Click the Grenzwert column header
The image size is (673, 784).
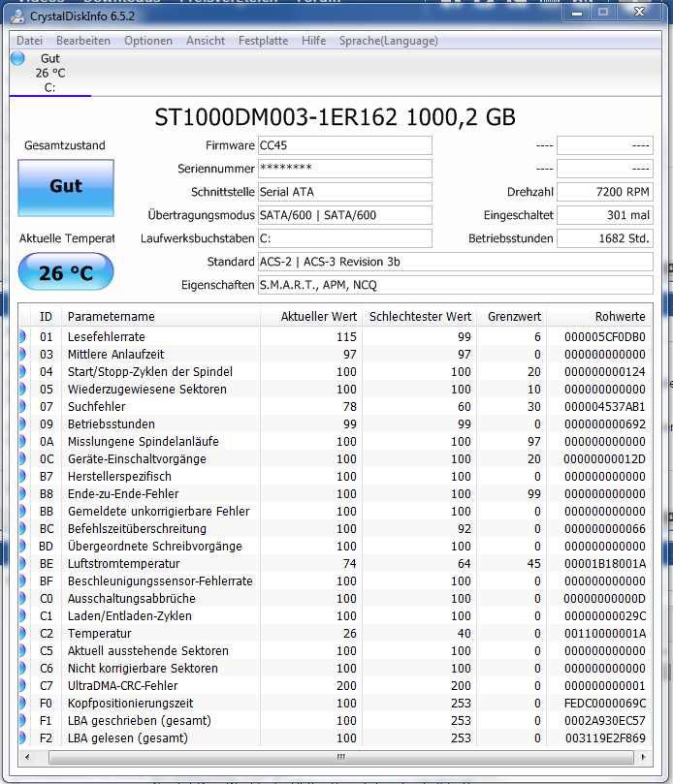tap(511, 317)
